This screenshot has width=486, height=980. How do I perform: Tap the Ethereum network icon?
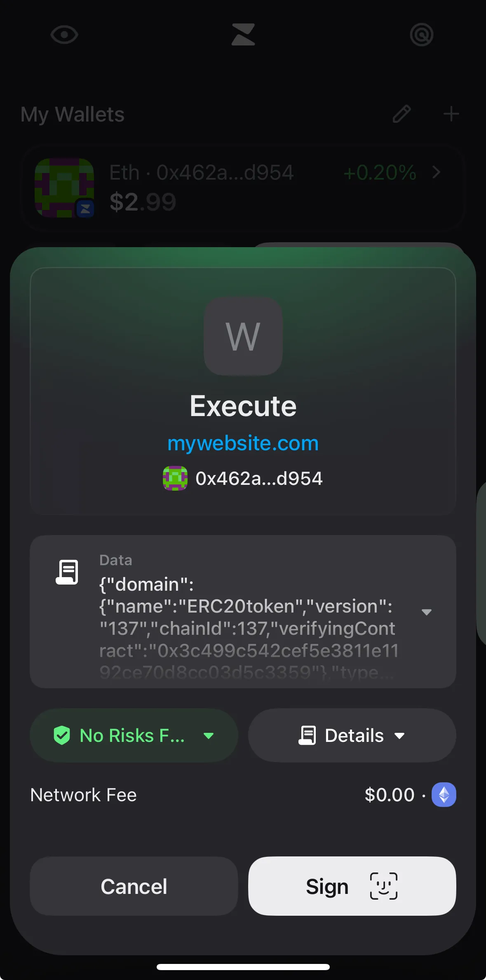pos(444,795)
